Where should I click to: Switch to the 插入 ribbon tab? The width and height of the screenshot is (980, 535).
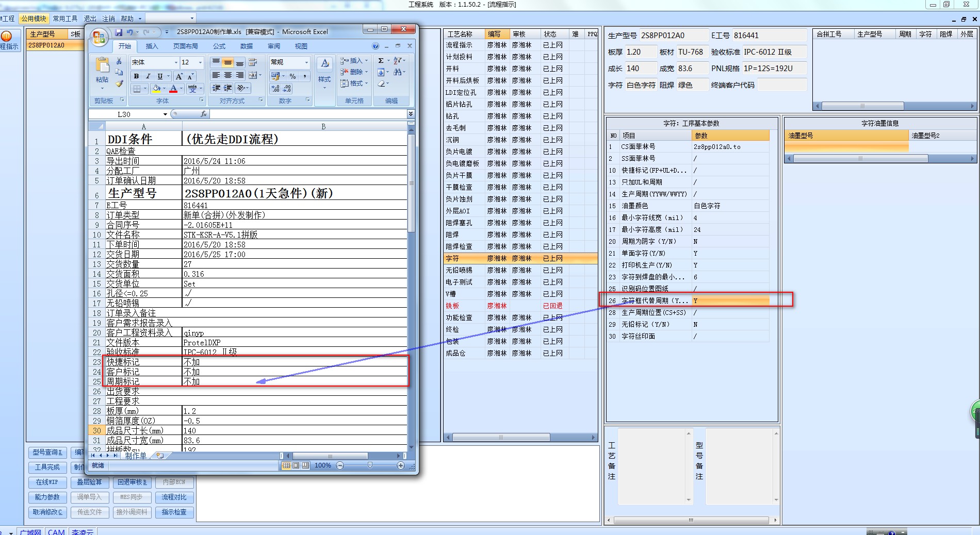(x=152, y=46)
